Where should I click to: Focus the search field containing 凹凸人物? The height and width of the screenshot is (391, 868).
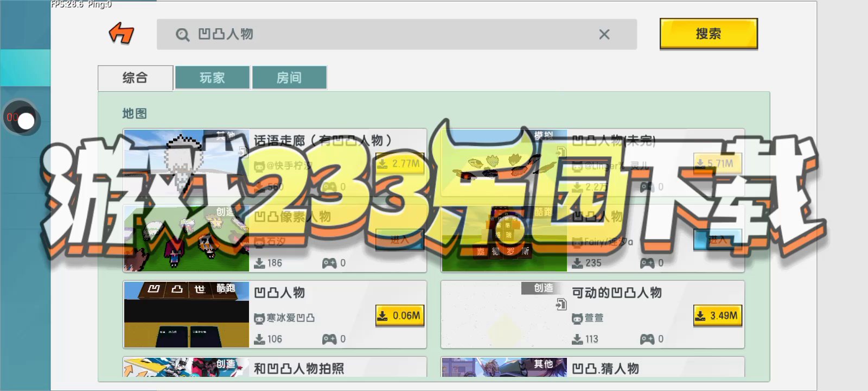click(x=397, y=34)
